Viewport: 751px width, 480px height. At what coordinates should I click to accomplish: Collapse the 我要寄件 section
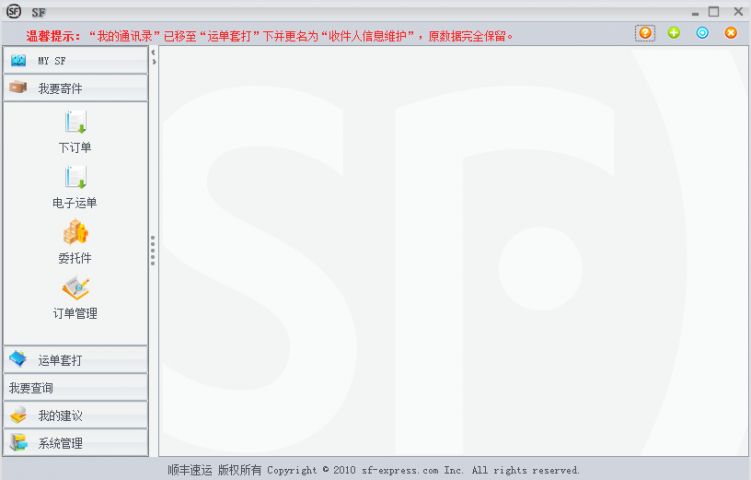[x=75, y=88]
